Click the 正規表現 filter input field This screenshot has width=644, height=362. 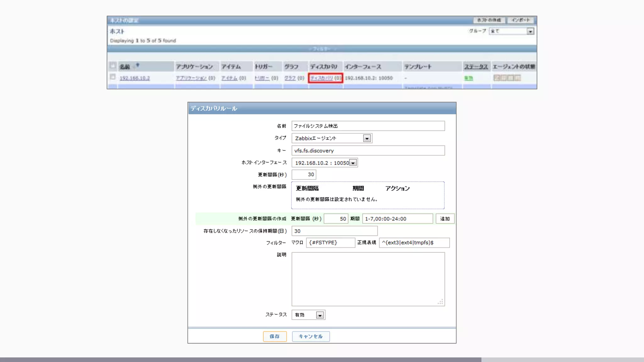tap(414, 243)
